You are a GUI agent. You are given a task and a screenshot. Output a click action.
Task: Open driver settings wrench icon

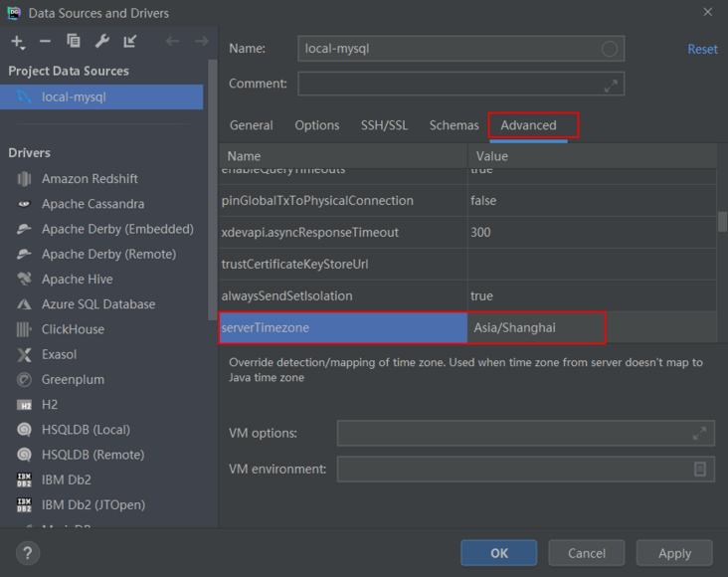coord(101,42)
